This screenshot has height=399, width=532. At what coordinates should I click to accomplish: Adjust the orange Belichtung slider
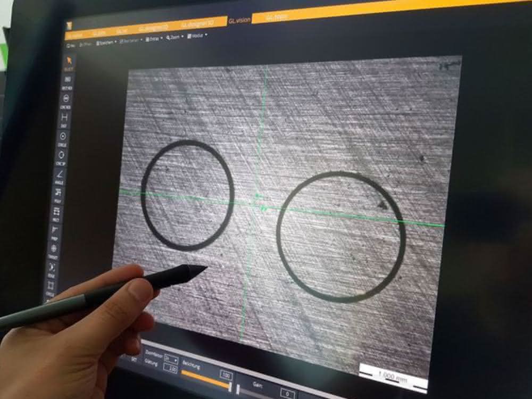pos(205,379)
